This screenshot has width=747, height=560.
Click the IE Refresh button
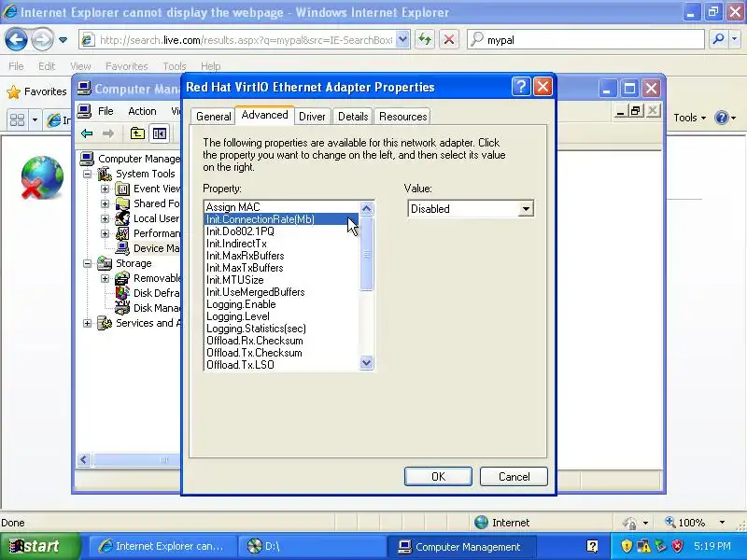425,40
